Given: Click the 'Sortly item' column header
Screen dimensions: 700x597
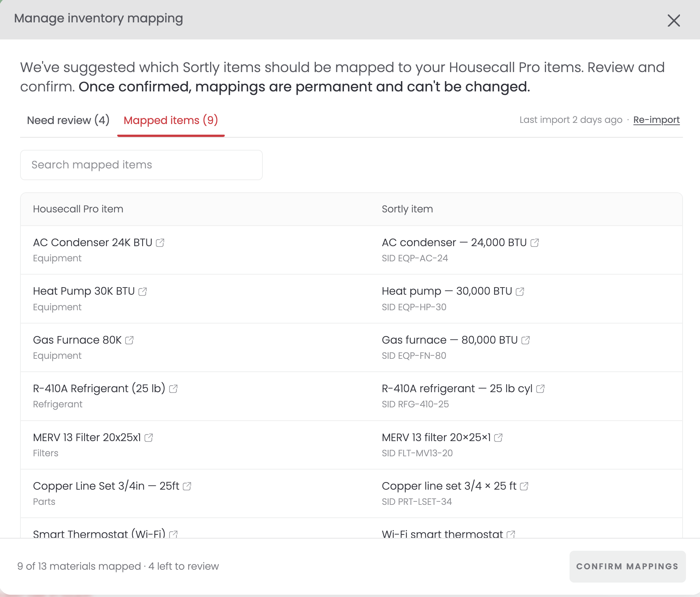Looking at the screenshot, I should point(407,209).
